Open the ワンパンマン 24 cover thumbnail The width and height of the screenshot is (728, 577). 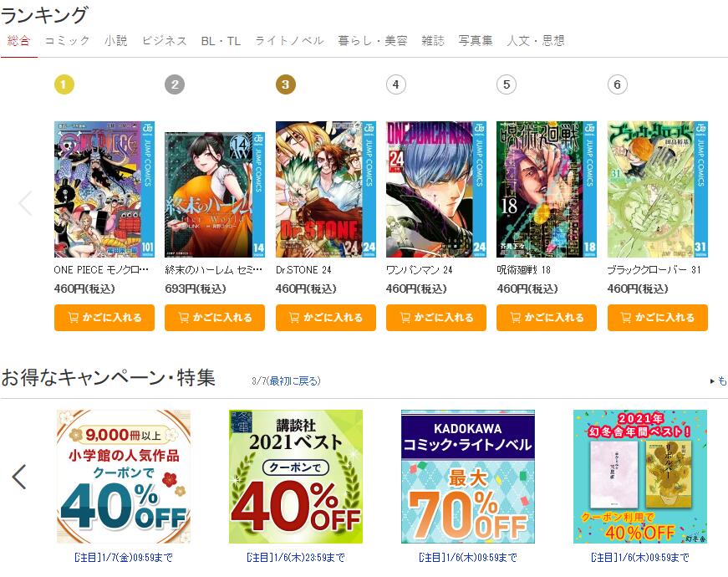click(436, 190)
